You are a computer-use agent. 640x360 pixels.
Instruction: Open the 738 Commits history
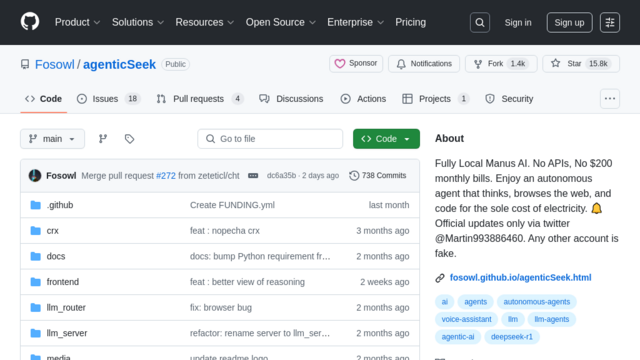378,176
